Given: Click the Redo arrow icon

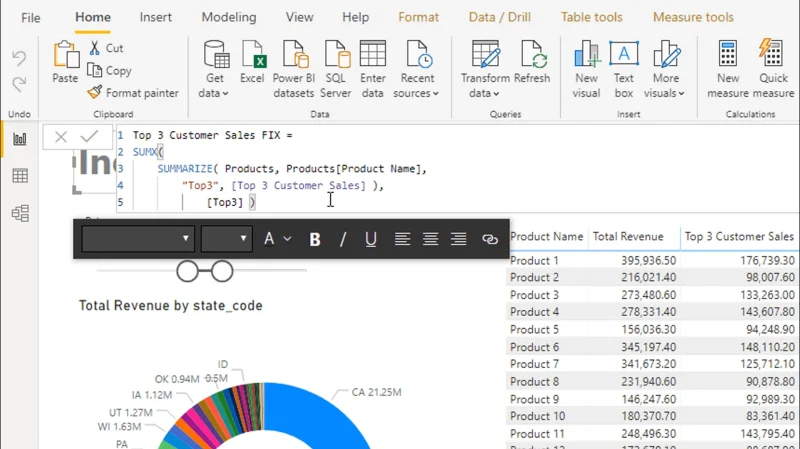Looking at the screenshot, I should click(x=19, y=84).
